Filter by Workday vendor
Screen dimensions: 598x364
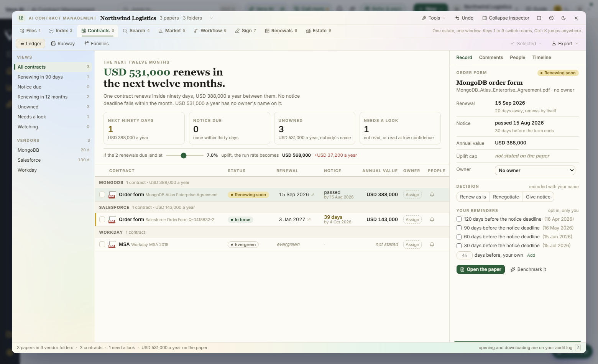coord(53,170)
